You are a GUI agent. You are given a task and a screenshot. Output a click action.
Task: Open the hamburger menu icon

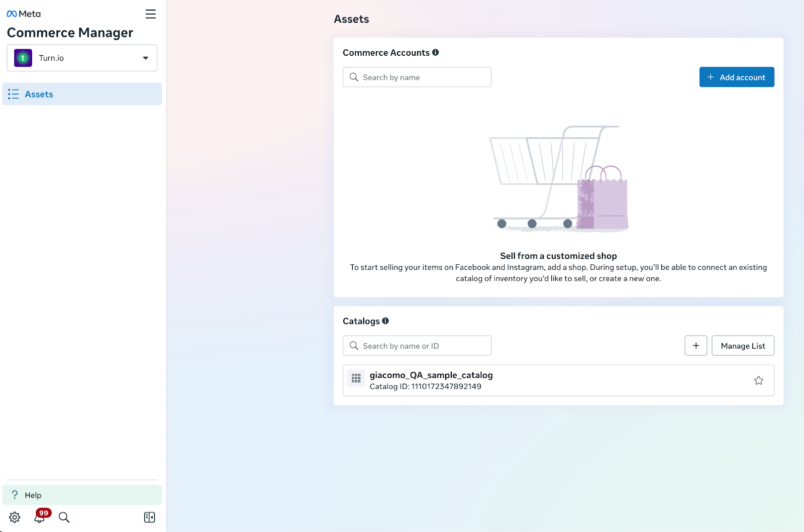(x=150, y=14)
